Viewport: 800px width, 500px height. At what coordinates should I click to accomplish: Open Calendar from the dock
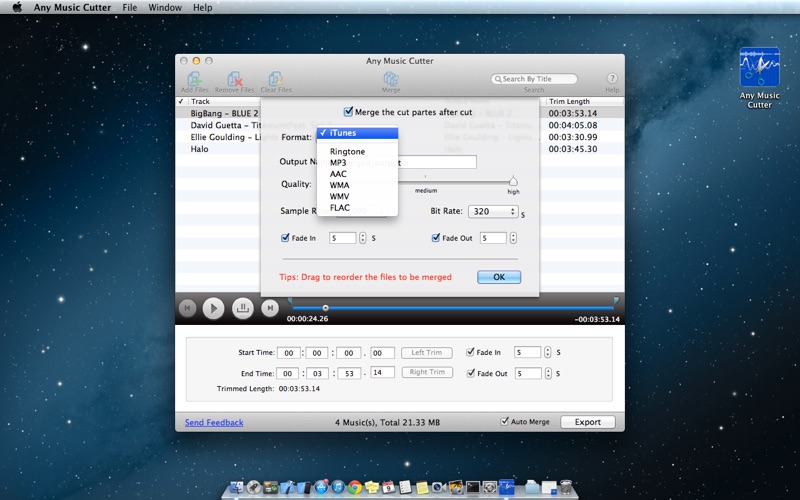coord(388,487)
